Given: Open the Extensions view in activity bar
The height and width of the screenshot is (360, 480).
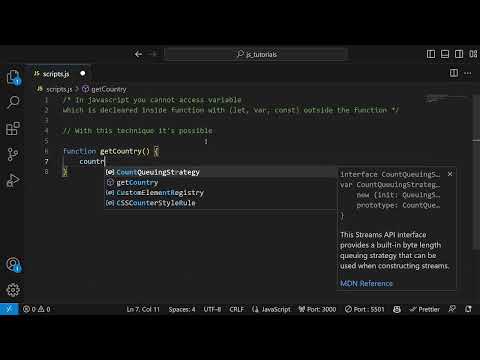Looking at the screenshot, I should [x=13, y=128].
